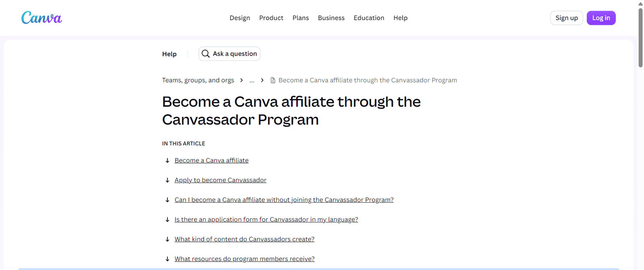The image size is (644, 270).
Task: Open Can I become a Canva affiliate question
Action: pyautogui.click(x=284, y=200)
